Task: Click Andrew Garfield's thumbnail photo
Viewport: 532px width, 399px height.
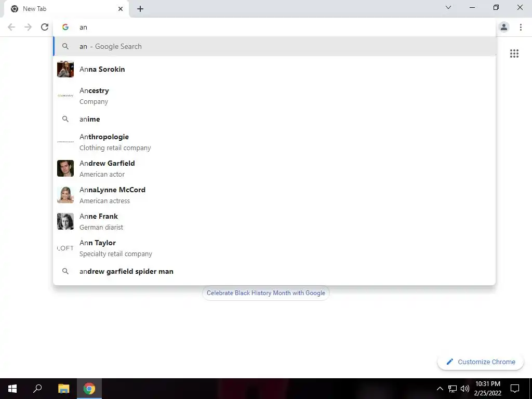Action: click(65, 168)
